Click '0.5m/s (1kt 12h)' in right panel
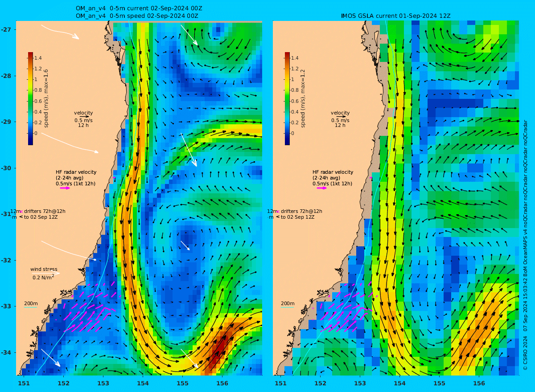 332,184
